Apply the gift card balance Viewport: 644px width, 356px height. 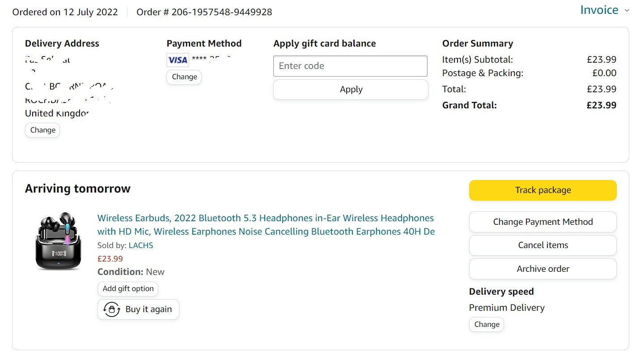[351, 90]
